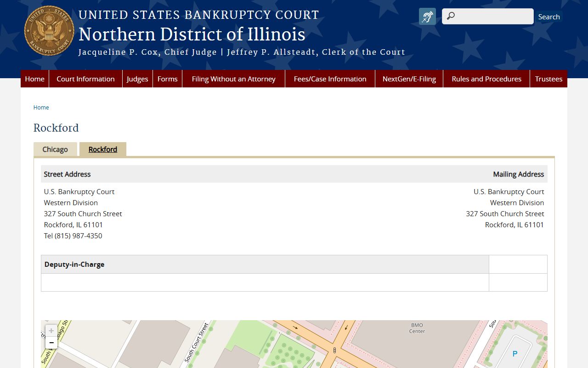Click street address 327 South Church Street
588x368 pixels.
pos(83,214)
